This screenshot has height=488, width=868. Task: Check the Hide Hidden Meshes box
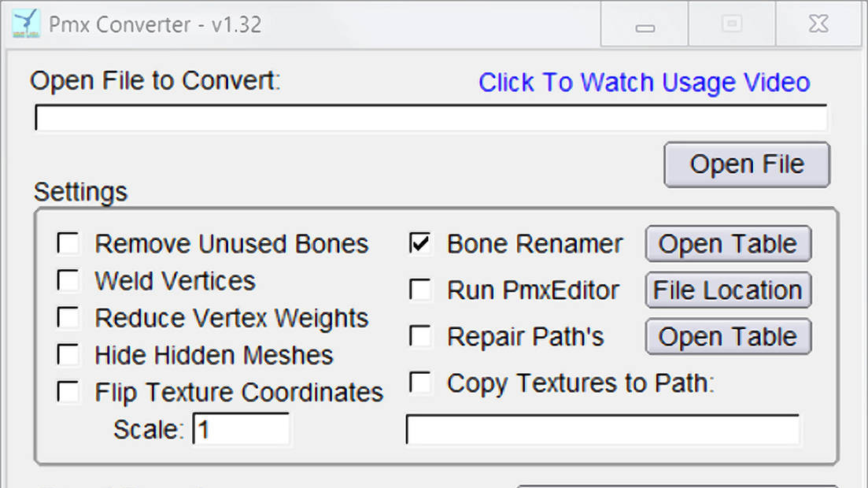click(x=68, y=355)
